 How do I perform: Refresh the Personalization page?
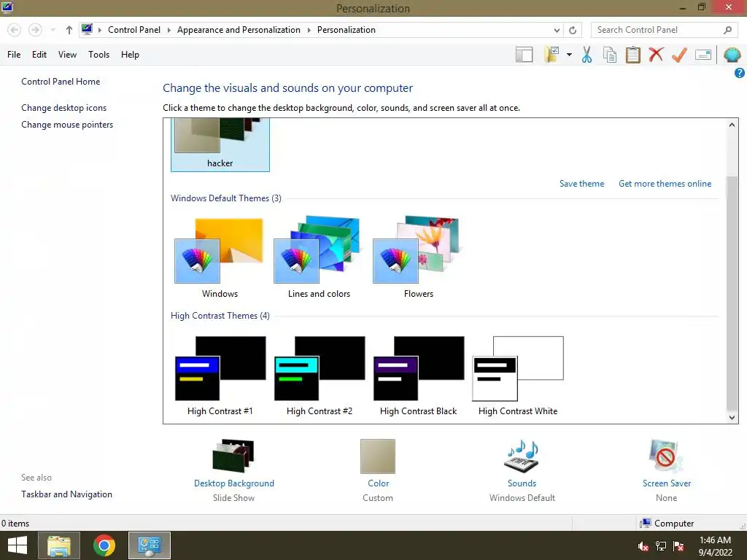(573, 30)
